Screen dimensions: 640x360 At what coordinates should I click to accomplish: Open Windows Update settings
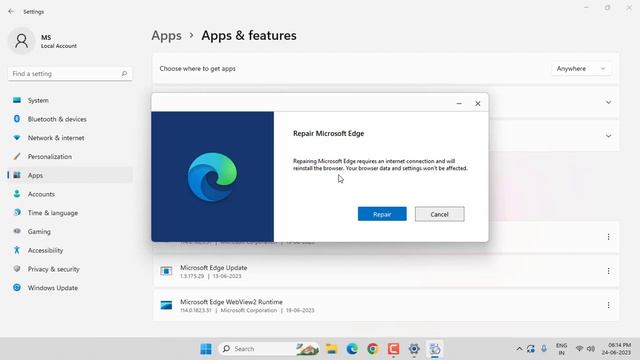tap(70, 288)
